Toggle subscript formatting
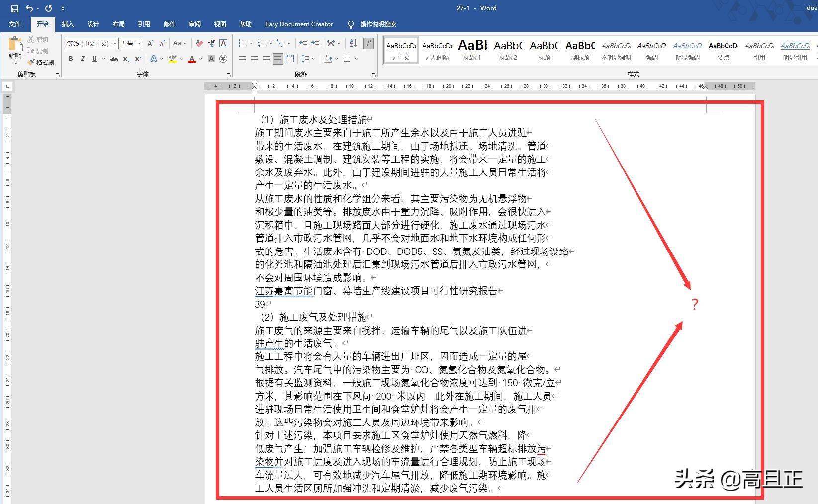The image size is (818, 504). pos(126,59)
